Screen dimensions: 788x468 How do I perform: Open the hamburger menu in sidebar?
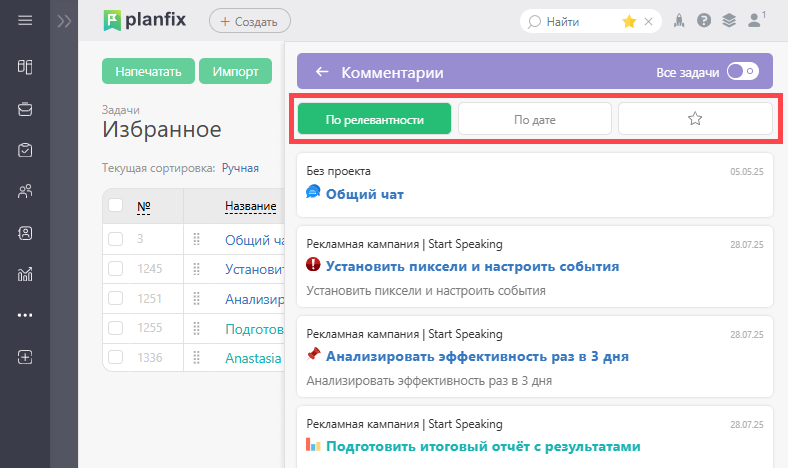[x=25, y=21]
